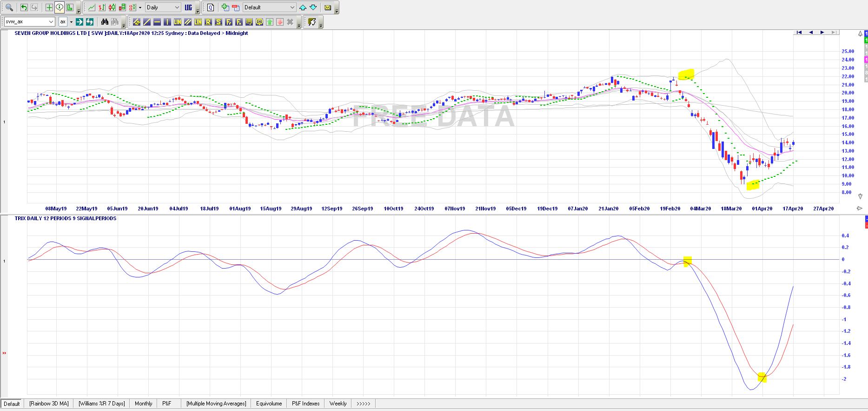Select the zigzag trend drawing tool
The image size is (868, 411).
pyautogui.click(x=137, y=22)
